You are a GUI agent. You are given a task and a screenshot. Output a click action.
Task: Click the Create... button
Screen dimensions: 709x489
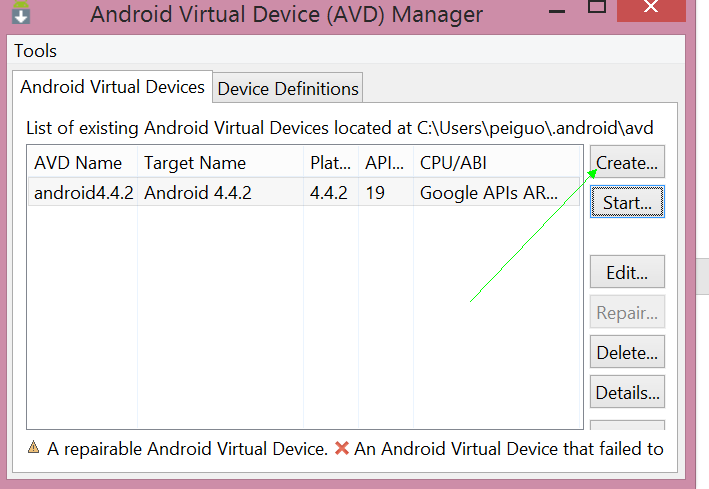[x=627, y=162]
